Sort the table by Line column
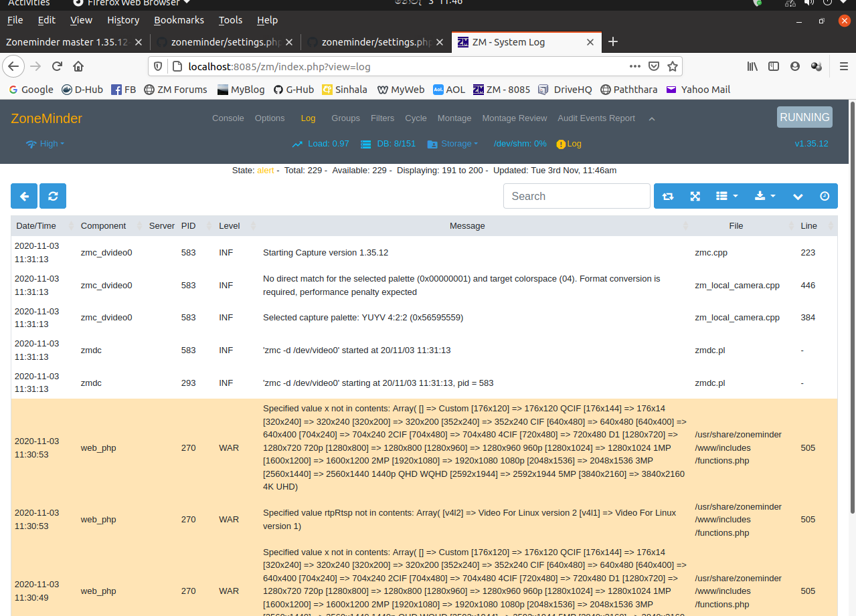This screenshot has width=856, height=616. [x=816, y=226]
